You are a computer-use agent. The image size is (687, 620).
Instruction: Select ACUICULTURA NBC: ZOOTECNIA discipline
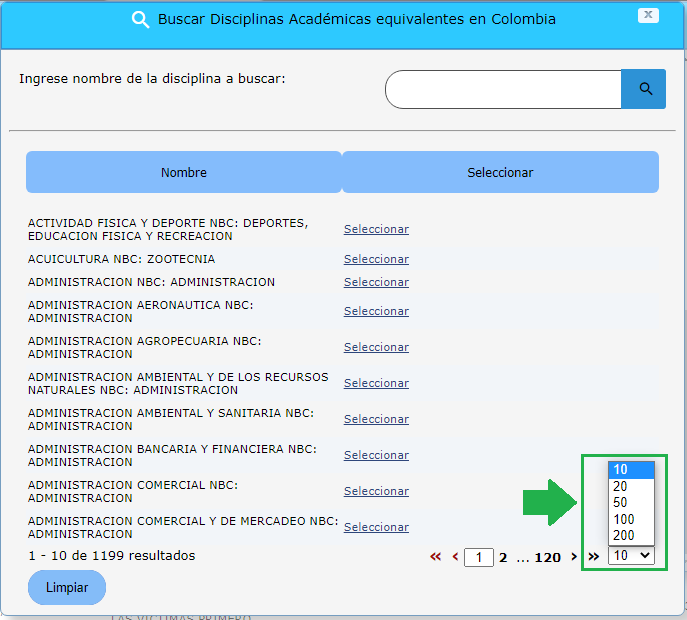[376, 259]
